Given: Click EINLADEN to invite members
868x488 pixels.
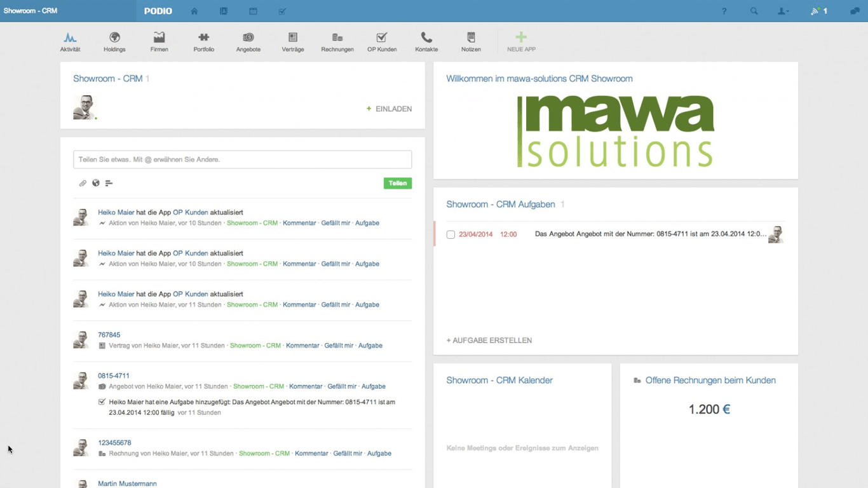Looking at the screenshot, I should coord(389,109).
